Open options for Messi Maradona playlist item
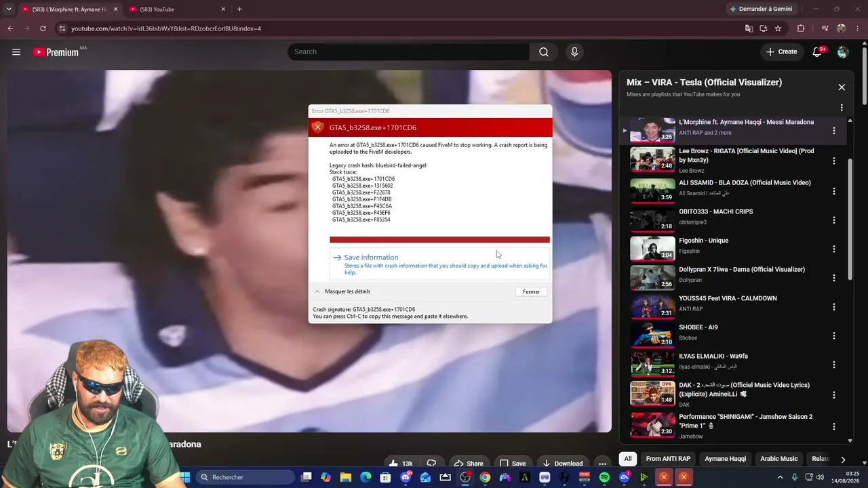The image size is (868, 488). pos(834,131)
